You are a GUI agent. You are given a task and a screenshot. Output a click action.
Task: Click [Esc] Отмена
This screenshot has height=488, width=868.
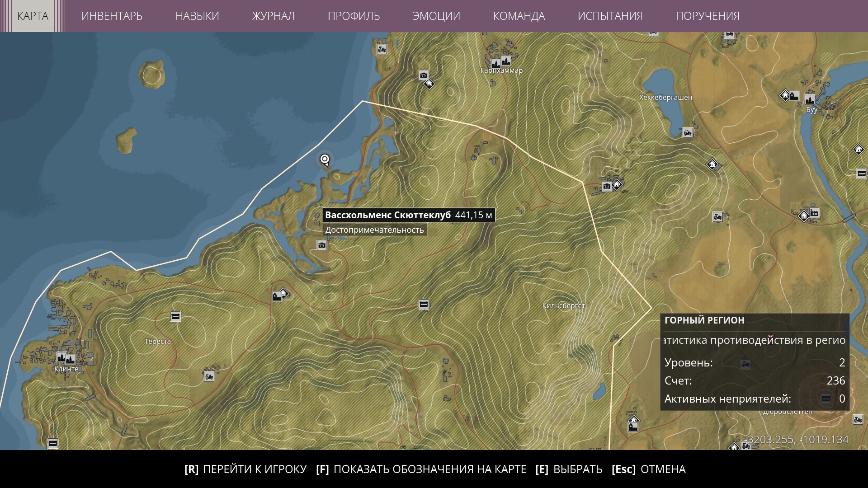pyautogui.click(x=649, y=469)
